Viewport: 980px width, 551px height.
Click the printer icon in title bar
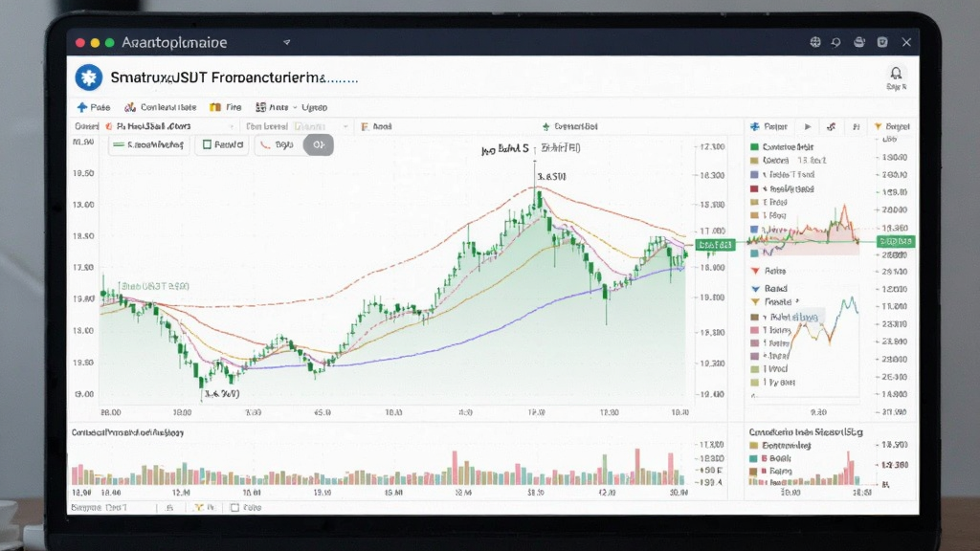[x=859, y=42]
